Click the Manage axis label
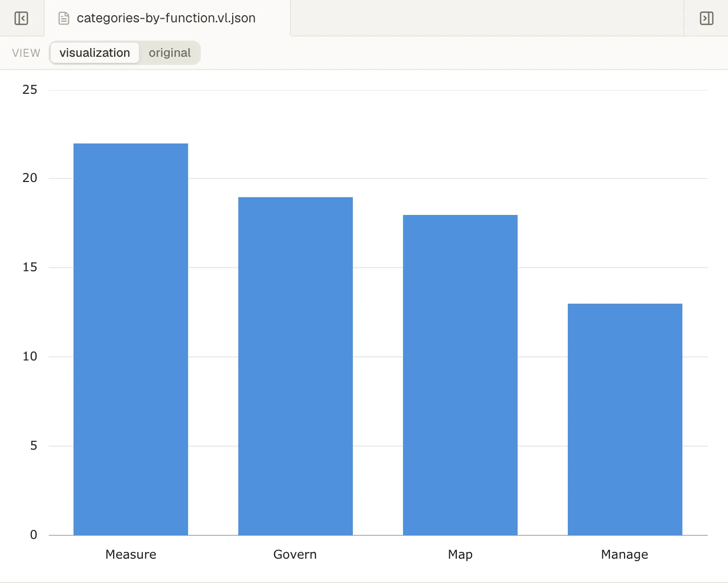Viewport: 728px width, 583px height. tap(625, 555)
